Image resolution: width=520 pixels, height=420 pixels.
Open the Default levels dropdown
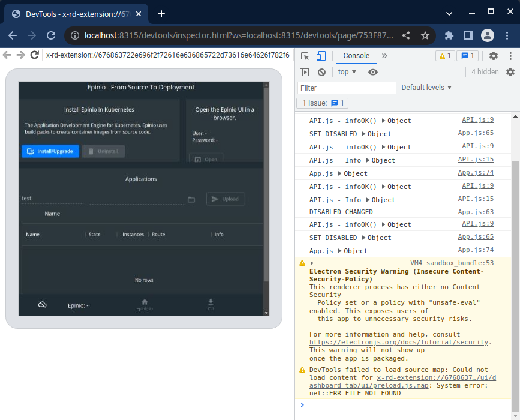tap(426, 88)
